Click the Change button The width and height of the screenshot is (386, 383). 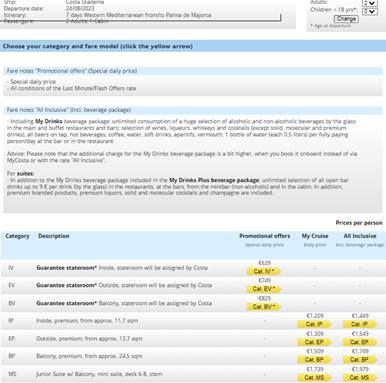[x=346, y=19]
